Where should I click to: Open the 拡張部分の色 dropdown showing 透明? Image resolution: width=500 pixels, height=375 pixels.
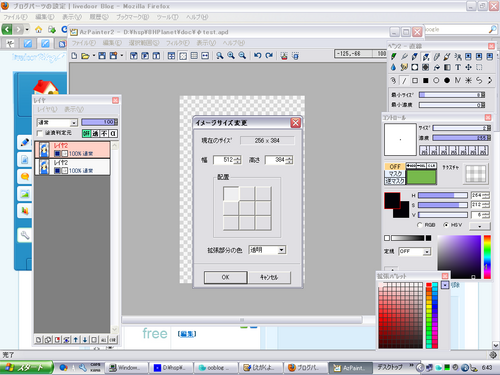(267, 250)
